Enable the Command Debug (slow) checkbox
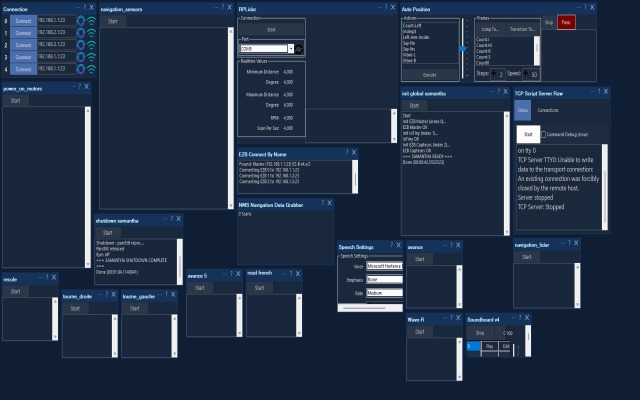The width and height of the screenshot is (640, 400). click(x=543, y=134)
